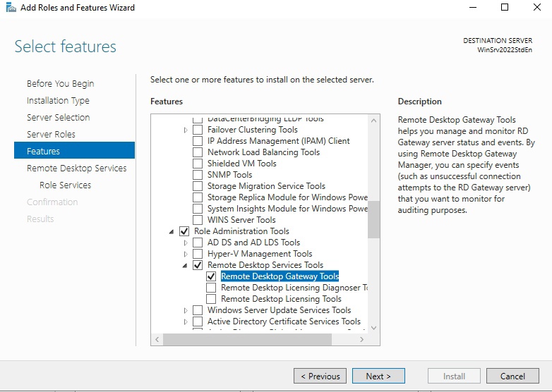Select Installation Type in sidebar

(x=58, y=100)
